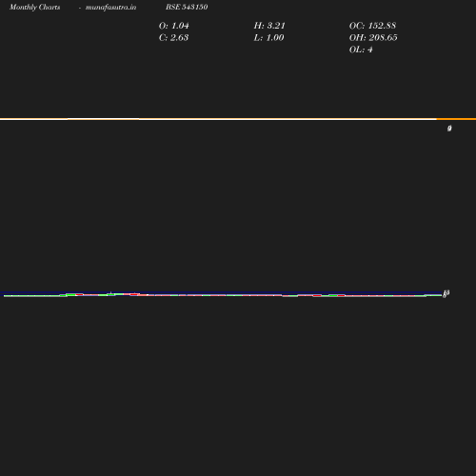Screen dimensions: 476x476
Task: Click the close price C: 2.63
Action: click(x=173, y=38)
